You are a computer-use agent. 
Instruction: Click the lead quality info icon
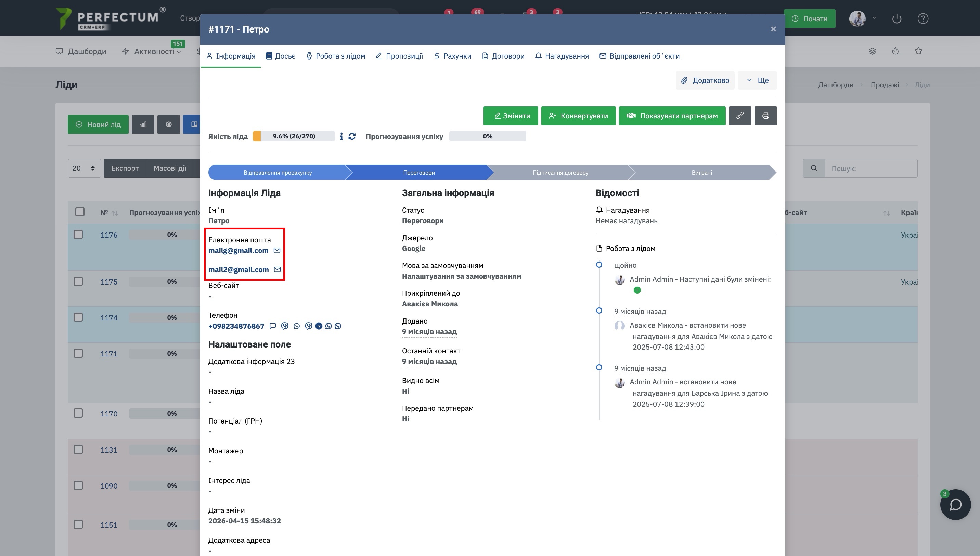point(341,136)
